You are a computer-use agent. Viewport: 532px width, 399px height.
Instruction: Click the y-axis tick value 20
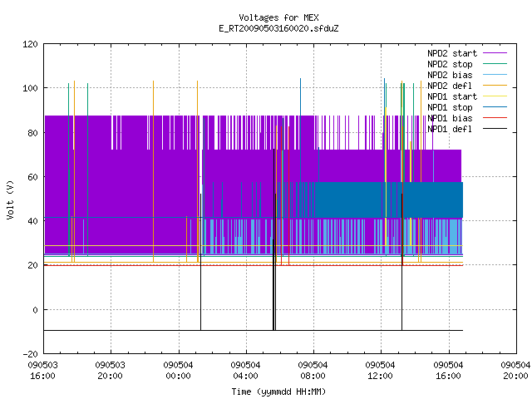pos(32,265)
